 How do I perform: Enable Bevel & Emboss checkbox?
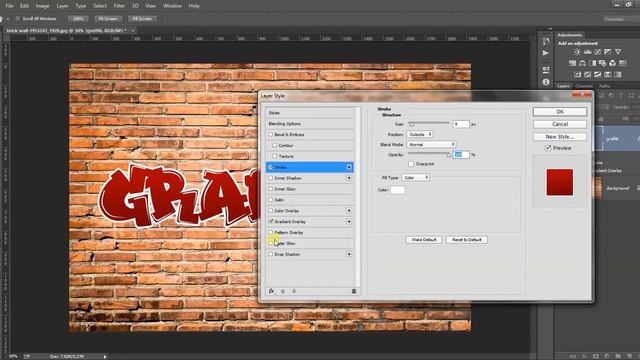tap(270, 134)
